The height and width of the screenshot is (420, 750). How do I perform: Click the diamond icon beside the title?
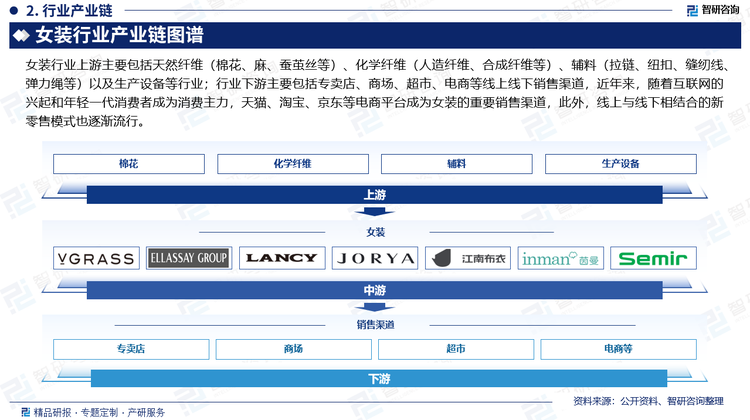[21, 35]
